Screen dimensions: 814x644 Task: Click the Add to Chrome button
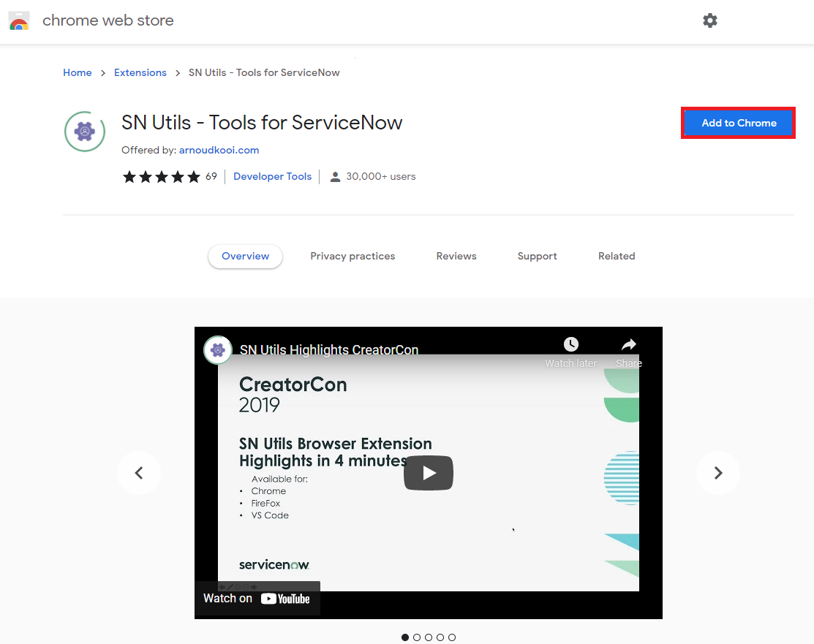coord(738,123)
